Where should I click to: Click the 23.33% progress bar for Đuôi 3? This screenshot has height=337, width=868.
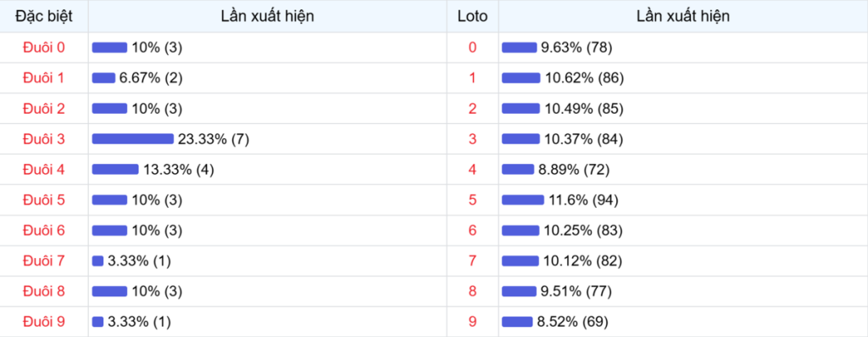pyautogui.click(x=133, y=139)
